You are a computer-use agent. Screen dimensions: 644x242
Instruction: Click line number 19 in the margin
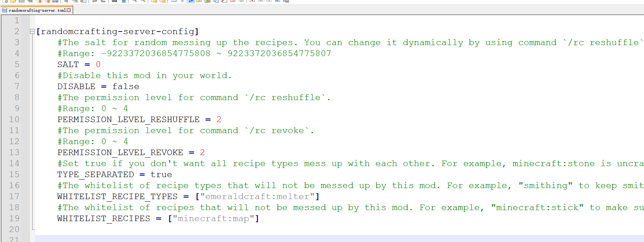click(14, 219)
